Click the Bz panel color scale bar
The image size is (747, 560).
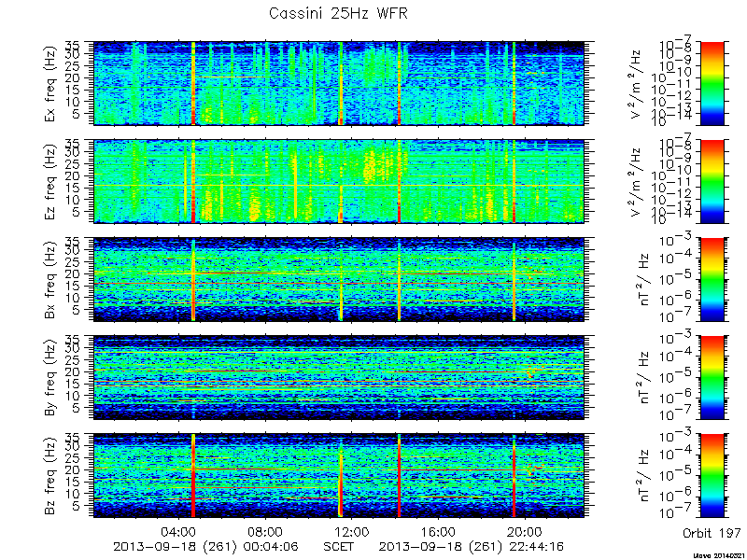click(712, 476)
